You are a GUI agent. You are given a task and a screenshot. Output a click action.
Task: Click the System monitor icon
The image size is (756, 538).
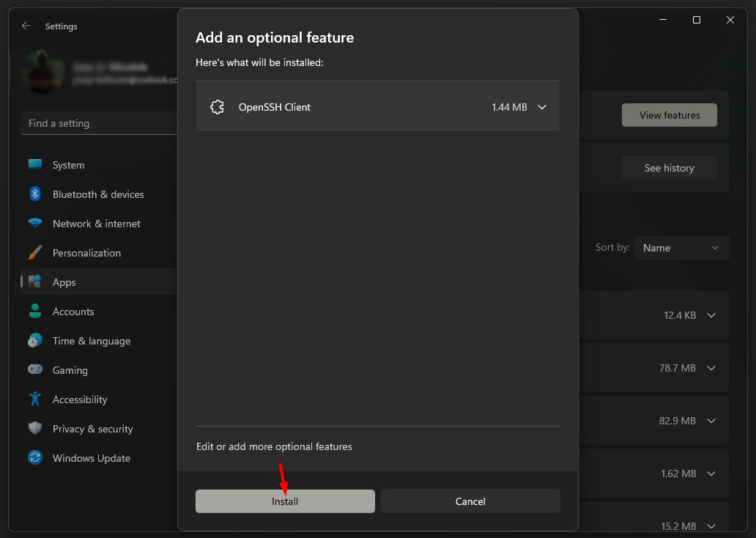click(x=35, y=164)
